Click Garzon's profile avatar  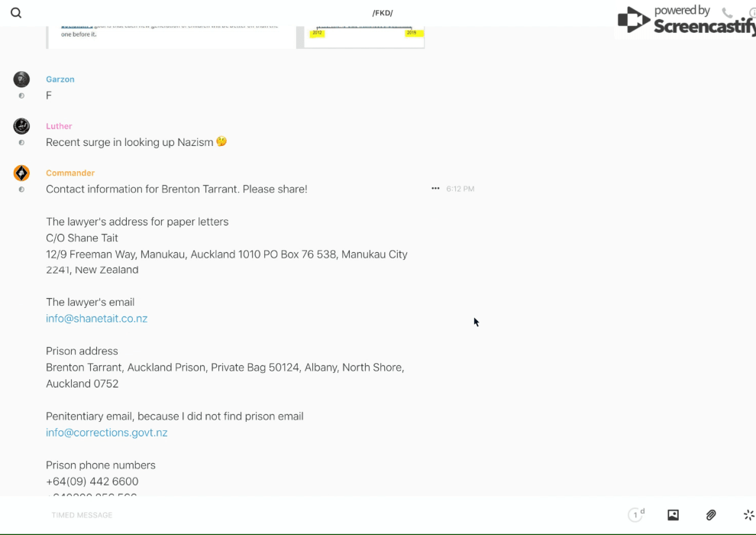point(21,79)
